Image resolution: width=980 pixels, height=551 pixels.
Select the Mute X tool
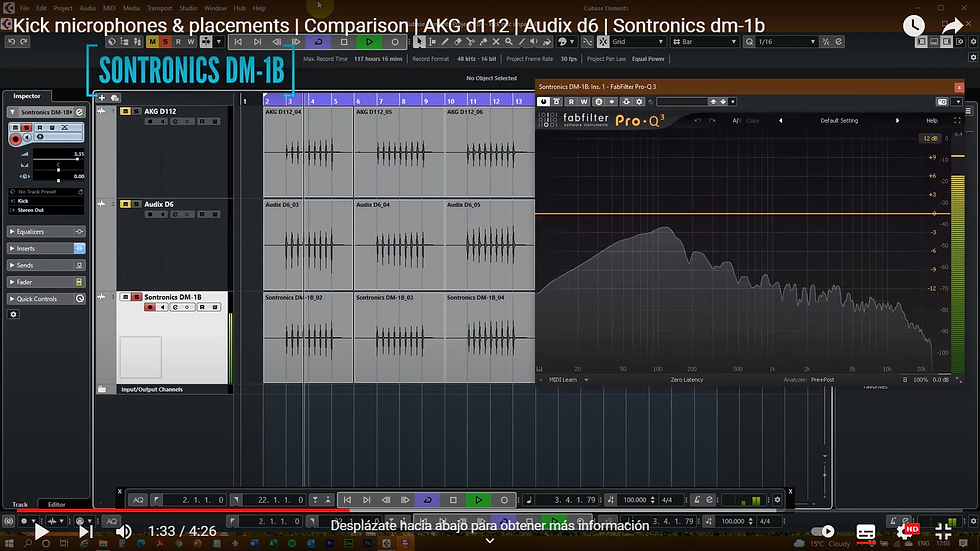[x=496, y=42]
